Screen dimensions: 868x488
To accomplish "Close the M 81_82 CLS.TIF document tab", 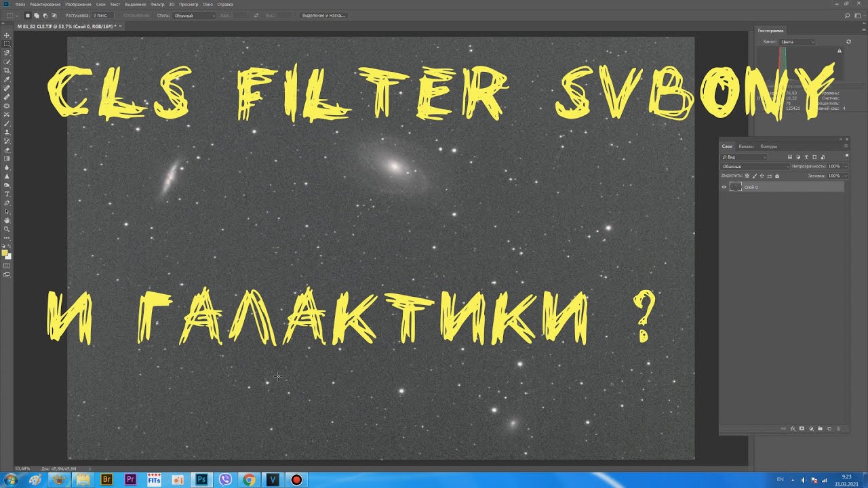I will pyautogui.click(x=120, y=26).
